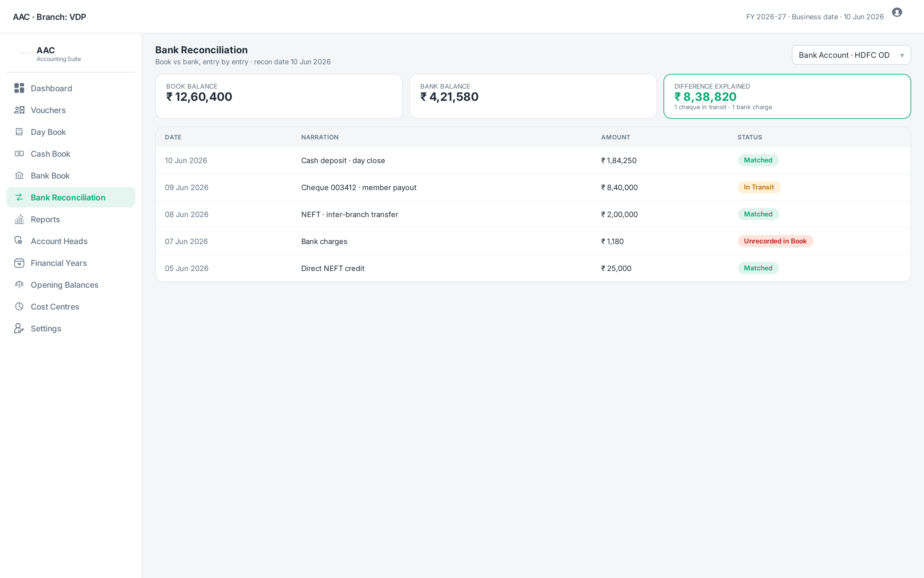Click the In Transit status badge
This screenshot has height=578, width=924.
click(x=759, y=187)
